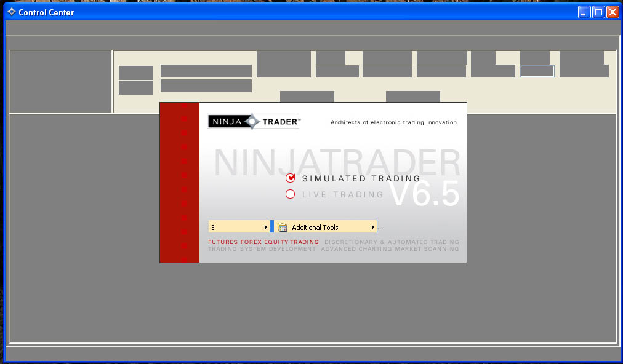Click the Control Center title bar icon
The width and height of the screenshot is (623, 364).
[x=12, y=12]
